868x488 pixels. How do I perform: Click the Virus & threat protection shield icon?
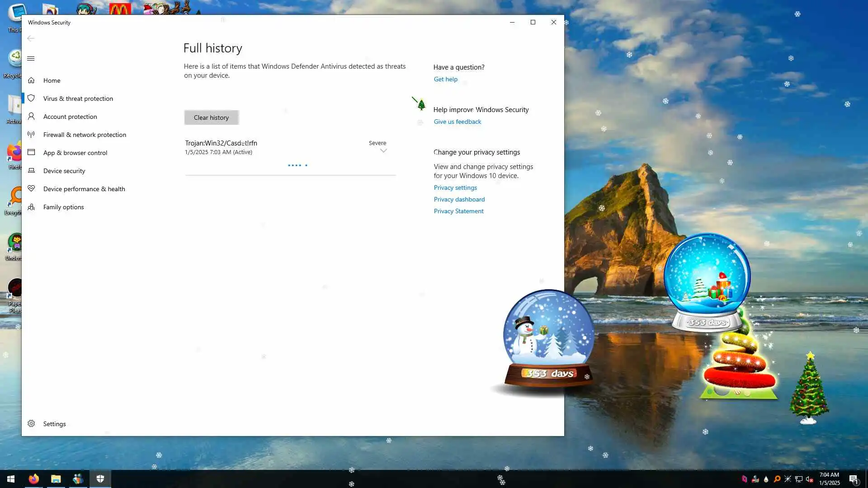[31, 99]
